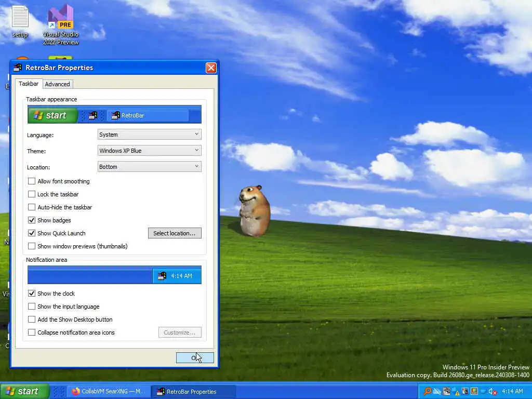
Task: Open the Start menu on the taskbar
Action: (x=24, y=391)
